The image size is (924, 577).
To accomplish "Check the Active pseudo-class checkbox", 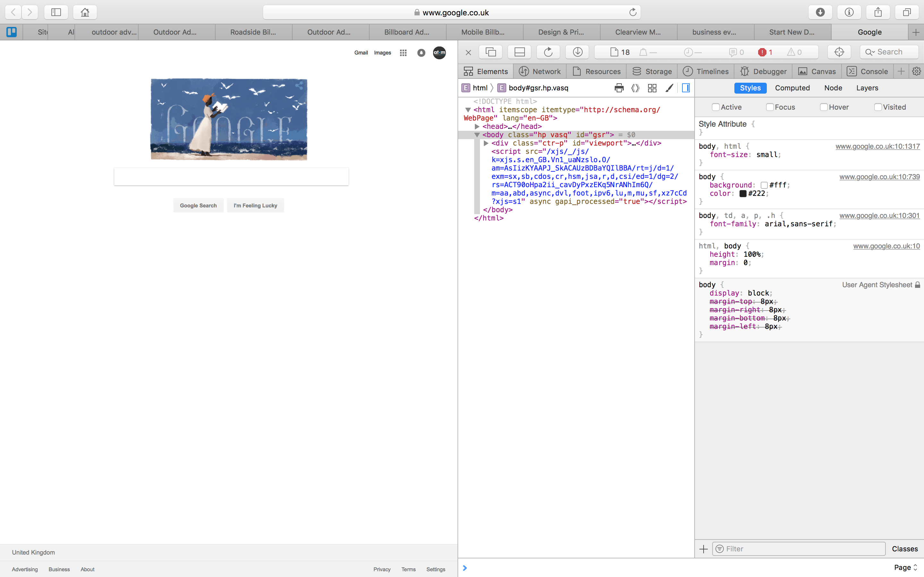I will [x=715, y=107].
